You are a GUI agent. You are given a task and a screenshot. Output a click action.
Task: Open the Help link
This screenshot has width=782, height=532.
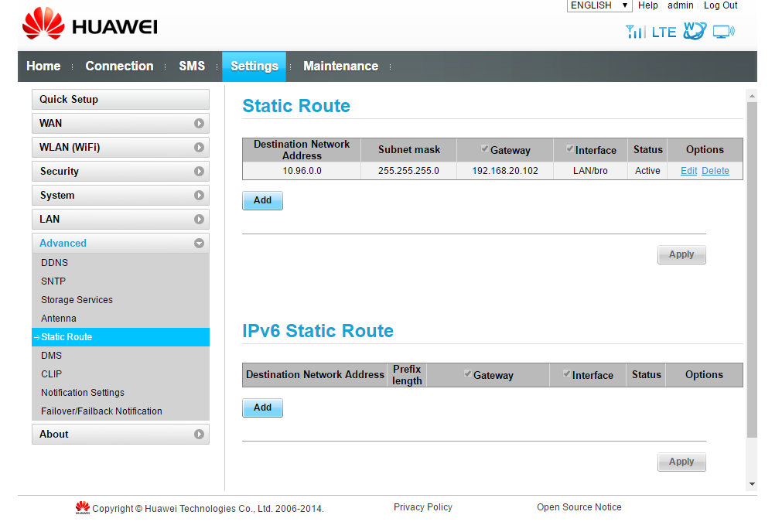coord(648,5)
